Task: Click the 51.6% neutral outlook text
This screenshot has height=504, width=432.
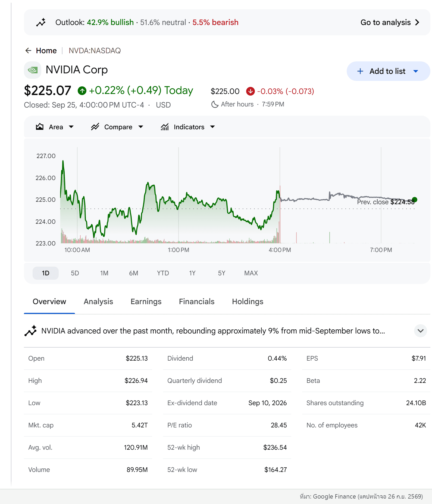Action: point(163,22)
